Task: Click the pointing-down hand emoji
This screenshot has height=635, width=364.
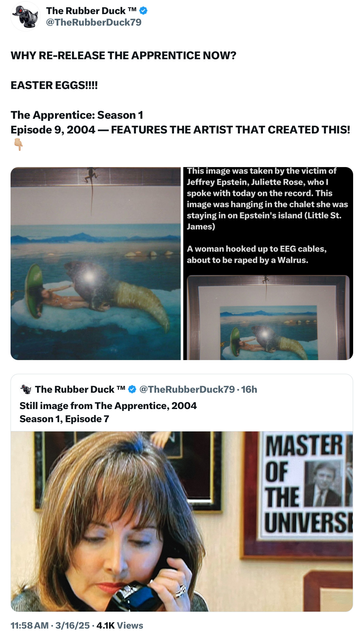Action: [18, 145]
